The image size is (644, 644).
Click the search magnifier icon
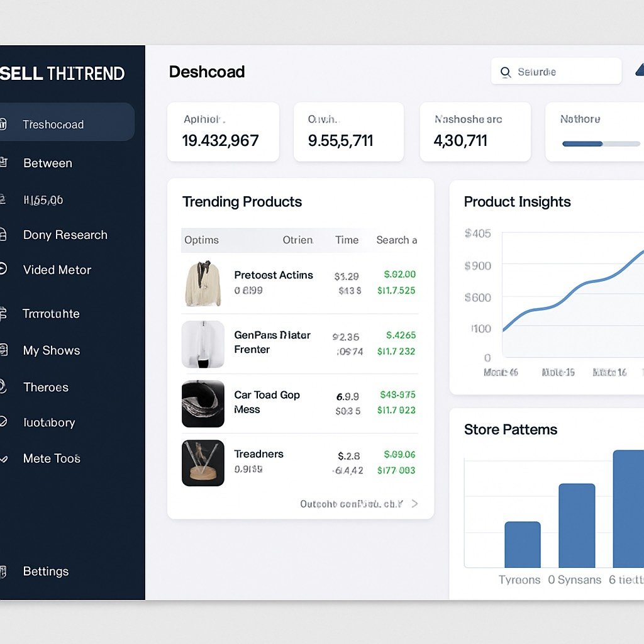click(505, 71)
